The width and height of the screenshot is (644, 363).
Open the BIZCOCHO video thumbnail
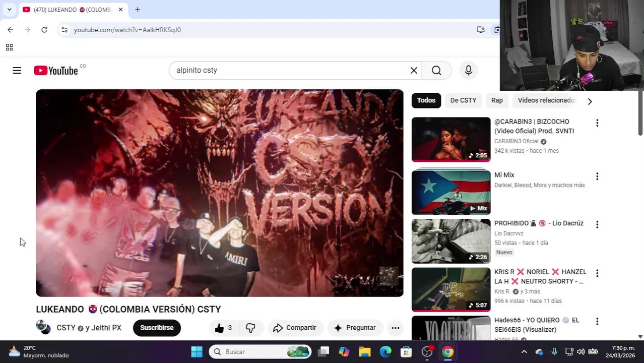coord(451,140)
